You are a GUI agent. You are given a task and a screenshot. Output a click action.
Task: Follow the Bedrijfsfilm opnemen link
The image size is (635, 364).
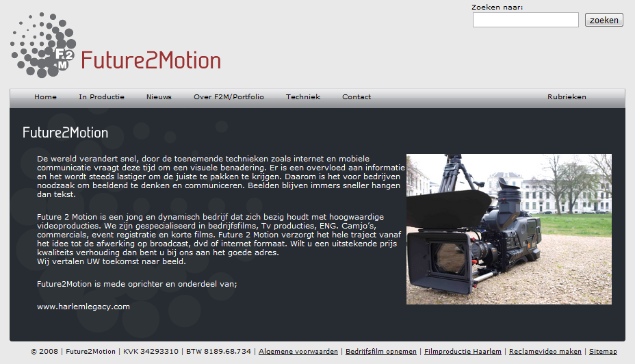[381, 352]
